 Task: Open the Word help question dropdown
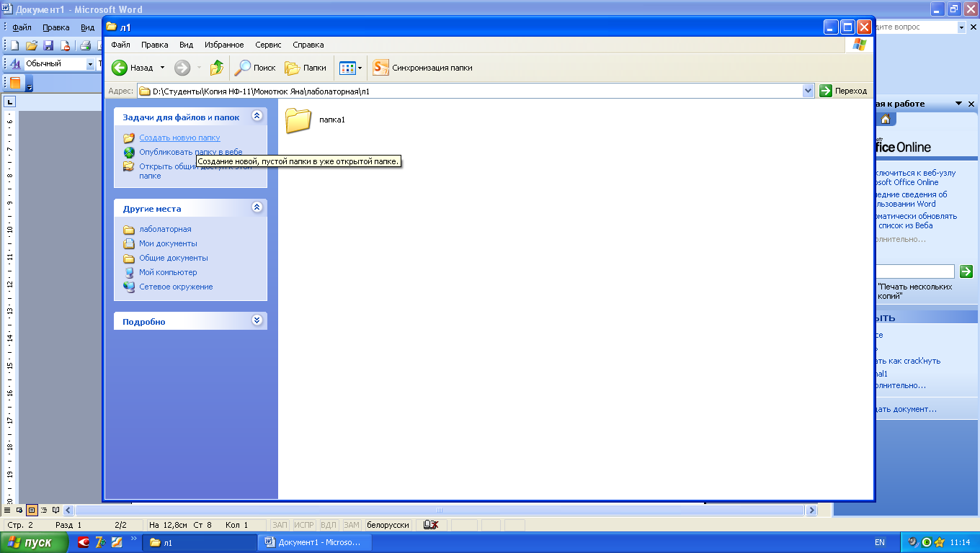pos(961,27)
